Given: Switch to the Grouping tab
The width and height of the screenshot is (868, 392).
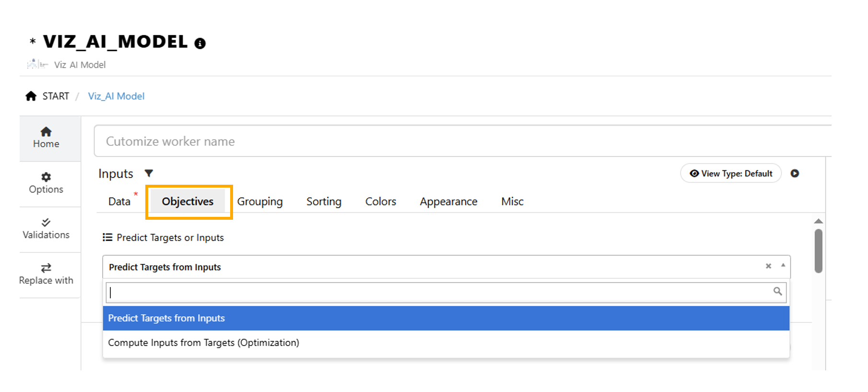Looking at the screenshot, I should tap(259, 202).
